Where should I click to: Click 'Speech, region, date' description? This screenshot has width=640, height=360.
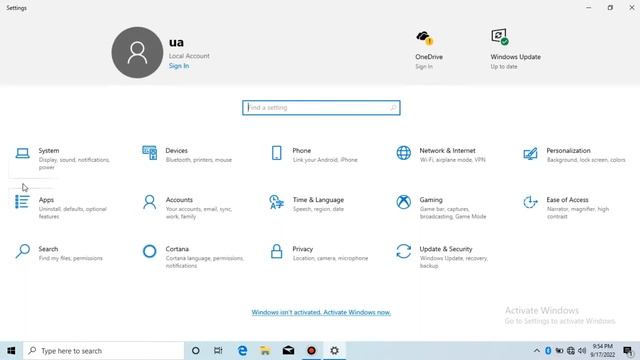[x=318, y=209]
